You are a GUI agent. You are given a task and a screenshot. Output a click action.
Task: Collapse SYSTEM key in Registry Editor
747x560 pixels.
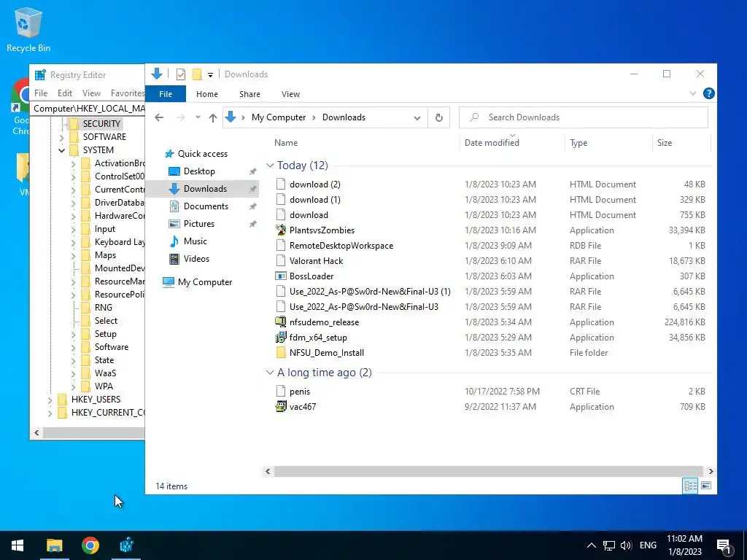(x=61, y=150)
